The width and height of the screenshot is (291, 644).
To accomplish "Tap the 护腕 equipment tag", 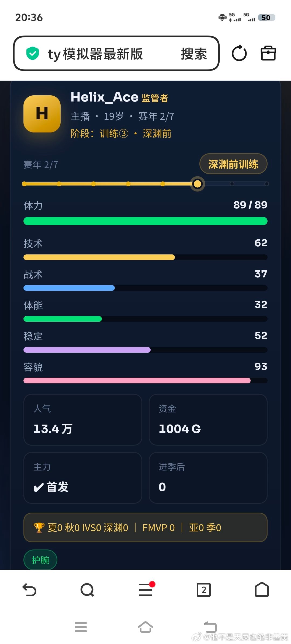I will tap(40, 560).
